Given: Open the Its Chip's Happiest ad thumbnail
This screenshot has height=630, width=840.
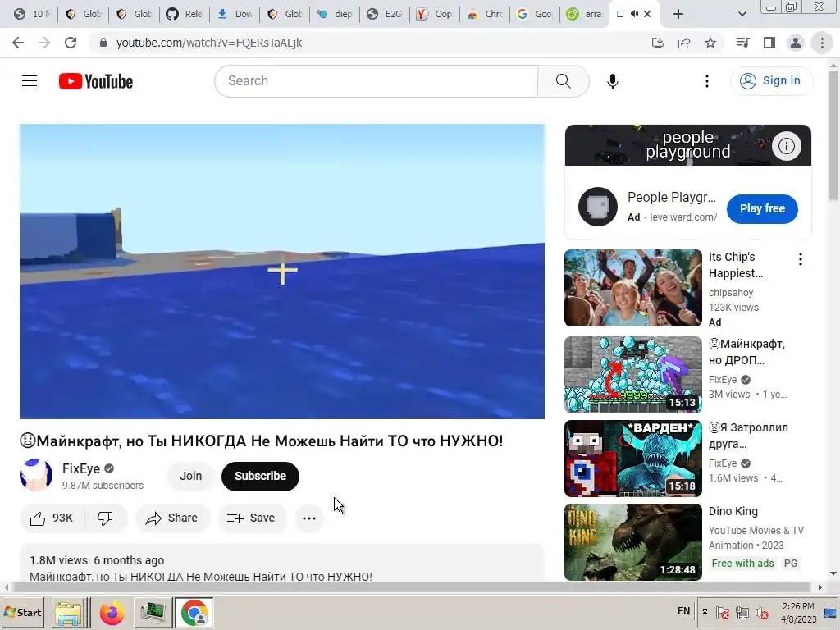Looking at the screenshot, I should (633, 288).
